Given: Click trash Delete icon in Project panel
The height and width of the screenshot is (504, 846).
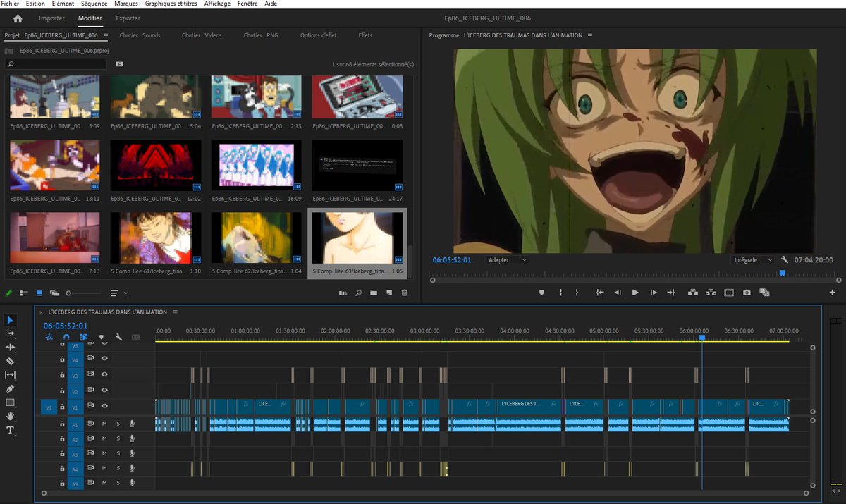Looking at the screenshot, I should click(x=404, y=293).
